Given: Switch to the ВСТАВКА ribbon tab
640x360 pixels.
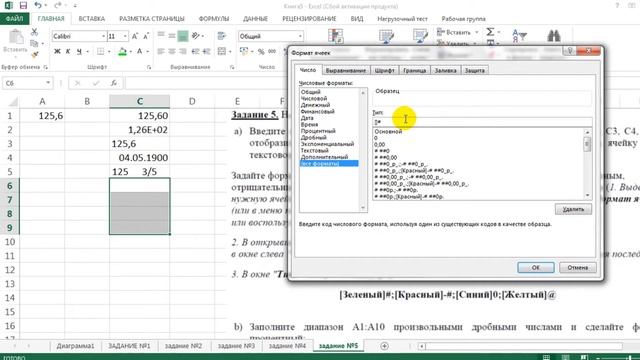Looking at the screenshot, I should [x=91, y=19].
